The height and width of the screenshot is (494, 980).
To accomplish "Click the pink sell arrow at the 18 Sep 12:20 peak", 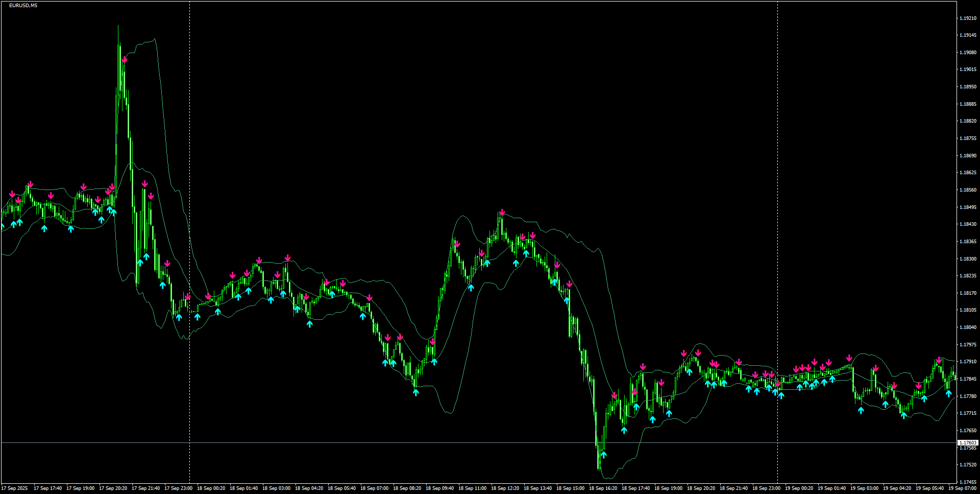I will pos(502,212).
